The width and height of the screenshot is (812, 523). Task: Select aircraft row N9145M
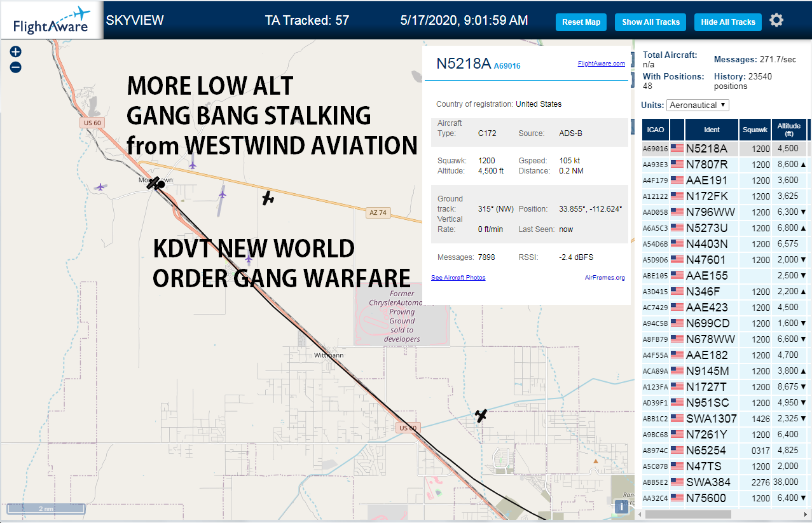[724, 371]
